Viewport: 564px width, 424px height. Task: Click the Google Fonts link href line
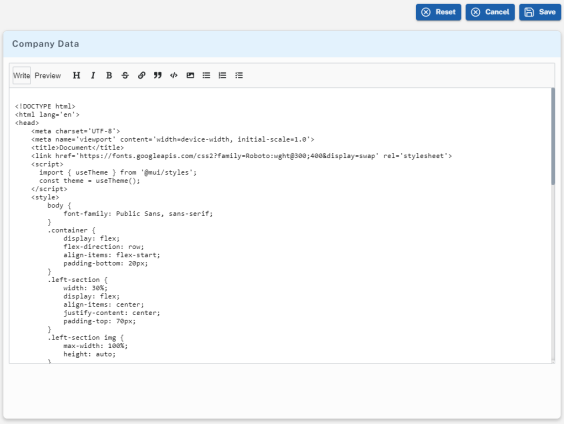[x=241, y=156]
